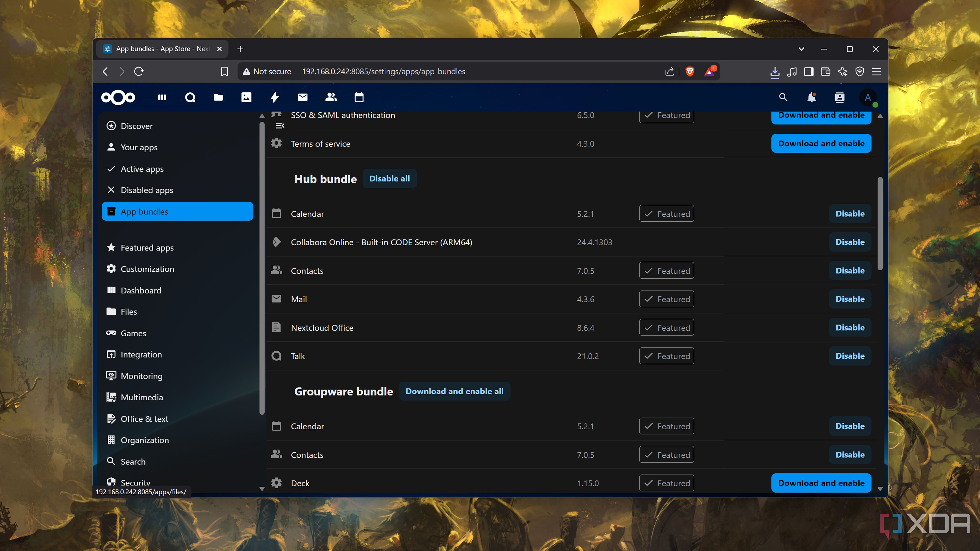
Task: Open browser hamburger main menu
Action: [x=877, y=71]
